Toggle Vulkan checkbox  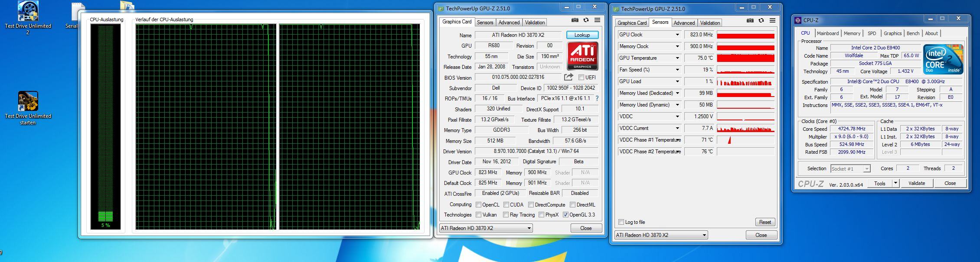click(x=478, y=215)
